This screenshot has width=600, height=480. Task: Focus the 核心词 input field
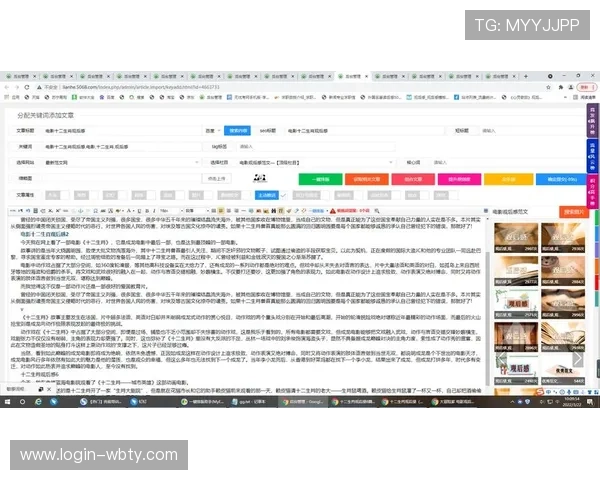(509, 163)
